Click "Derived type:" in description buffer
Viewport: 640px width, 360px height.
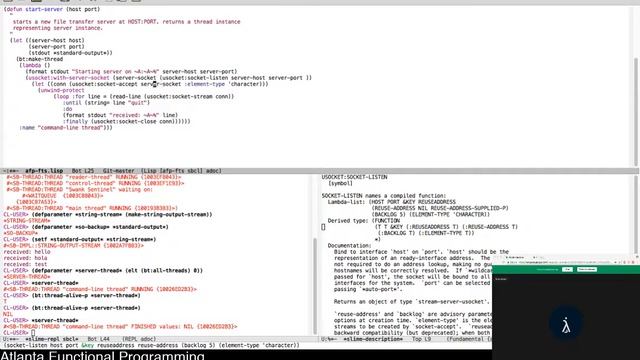(347, 221)
